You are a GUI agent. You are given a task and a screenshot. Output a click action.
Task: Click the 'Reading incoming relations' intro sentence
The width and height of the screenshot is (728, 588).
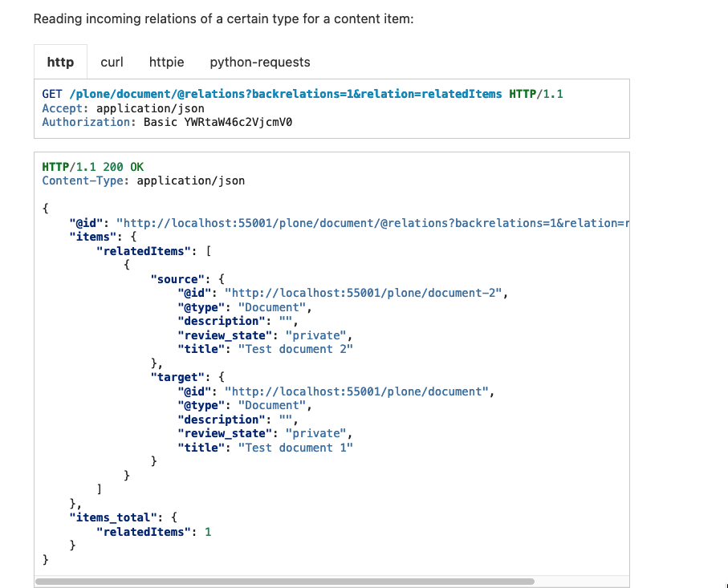click(x=223, y=19)
